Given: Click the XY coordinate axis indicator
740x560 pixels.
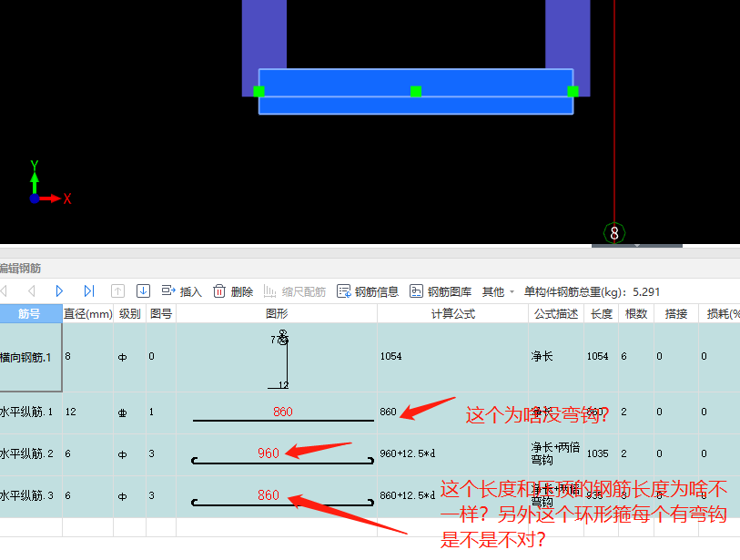Looking at the screenshot, I should pyautogui.click(x=49, y=183).
